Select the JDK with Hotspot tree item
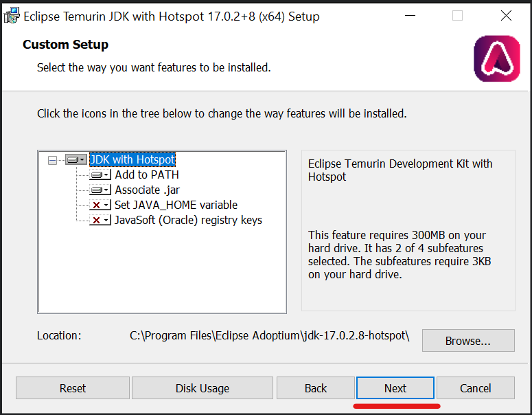The image size is (532, 415). pos(132,159)
